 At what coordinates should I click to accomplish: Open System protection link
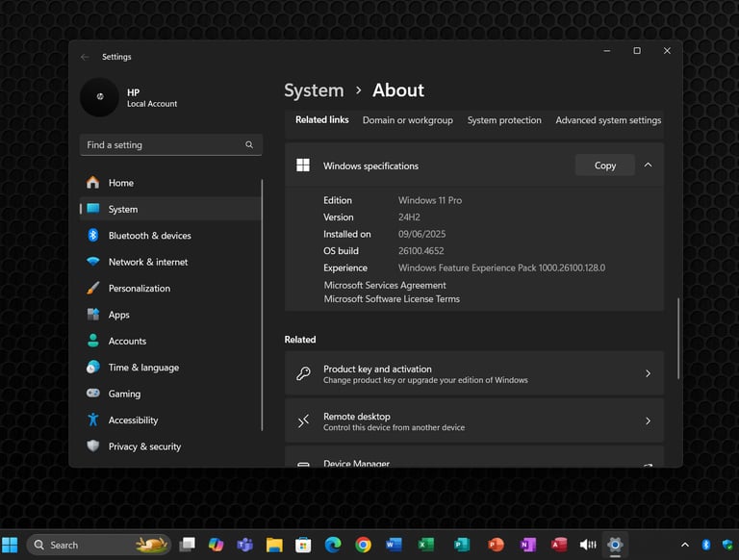504,120
